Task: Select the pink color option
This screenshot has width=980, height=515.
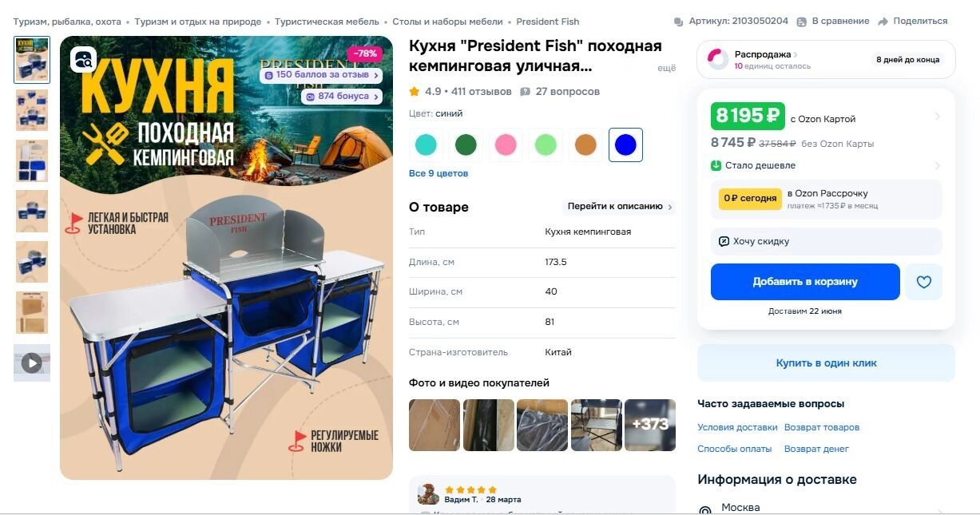Action: (x=506, y=145)
